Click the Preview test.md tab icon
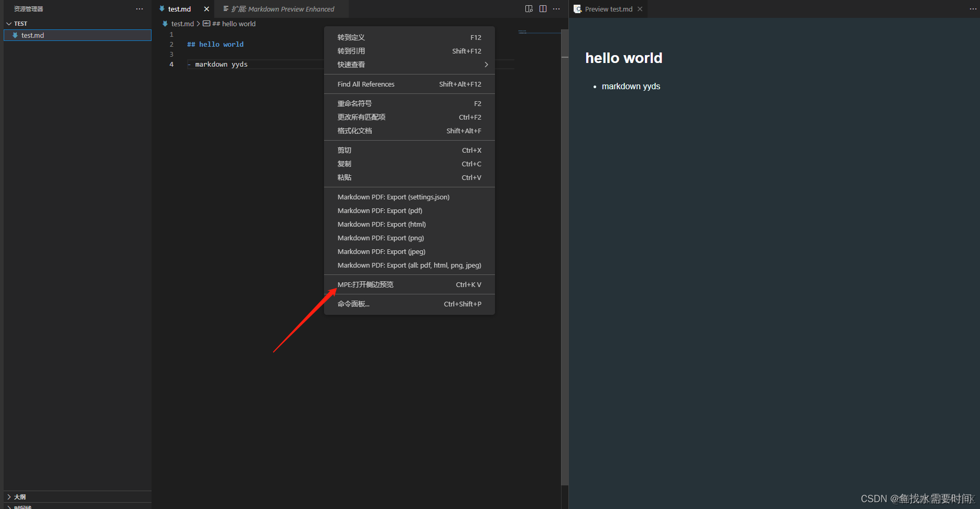 tap(578, 9)
